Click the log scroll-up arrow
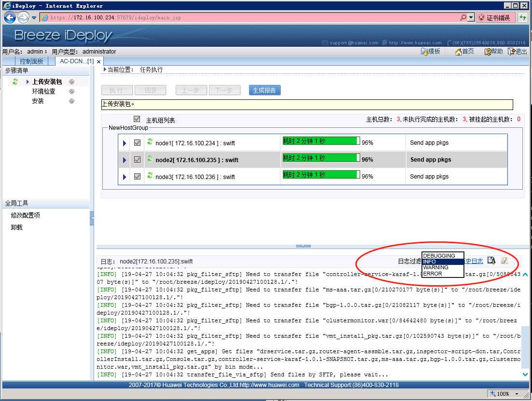 [525, 275]
